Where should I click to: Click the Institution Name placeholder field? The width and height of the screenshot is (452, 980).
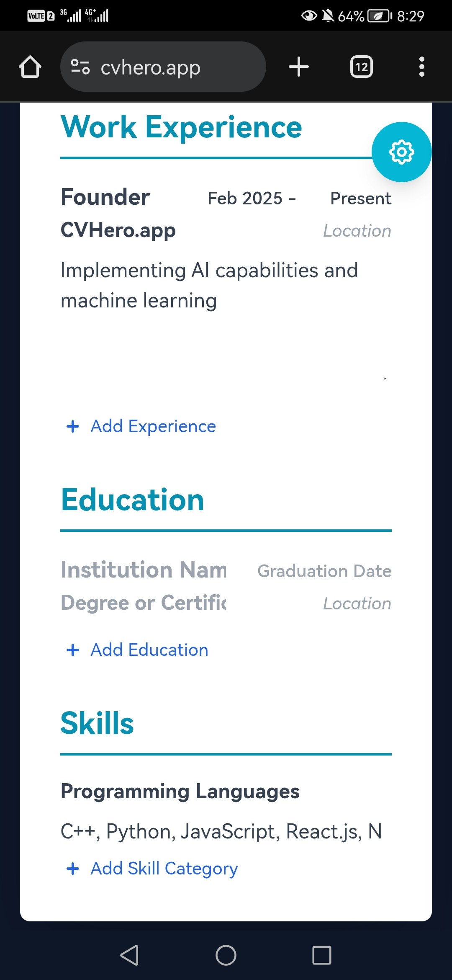coord(144,570)
